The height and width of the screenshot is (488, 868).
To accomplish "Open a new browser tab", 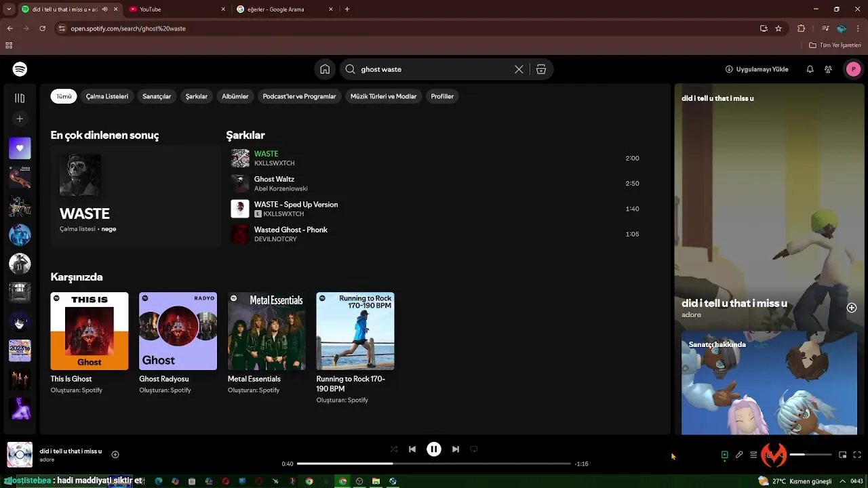I will (347, 9).
